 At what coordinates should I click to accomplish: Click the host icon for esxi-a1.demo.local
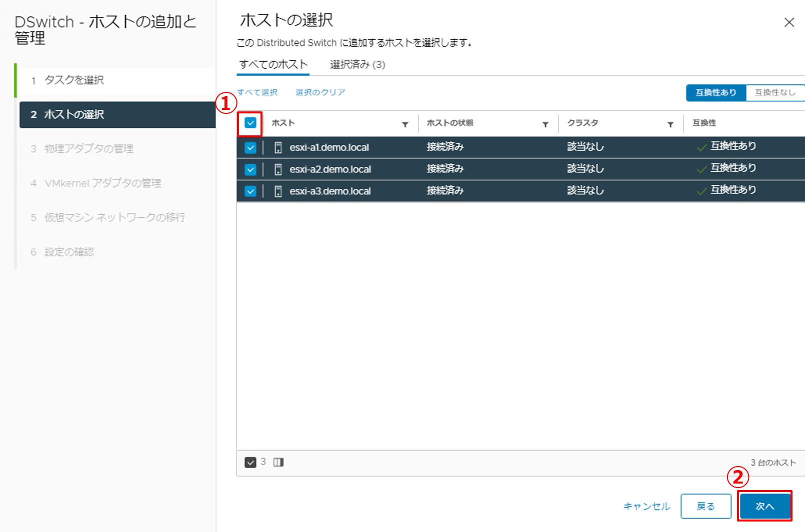point(278,147)
